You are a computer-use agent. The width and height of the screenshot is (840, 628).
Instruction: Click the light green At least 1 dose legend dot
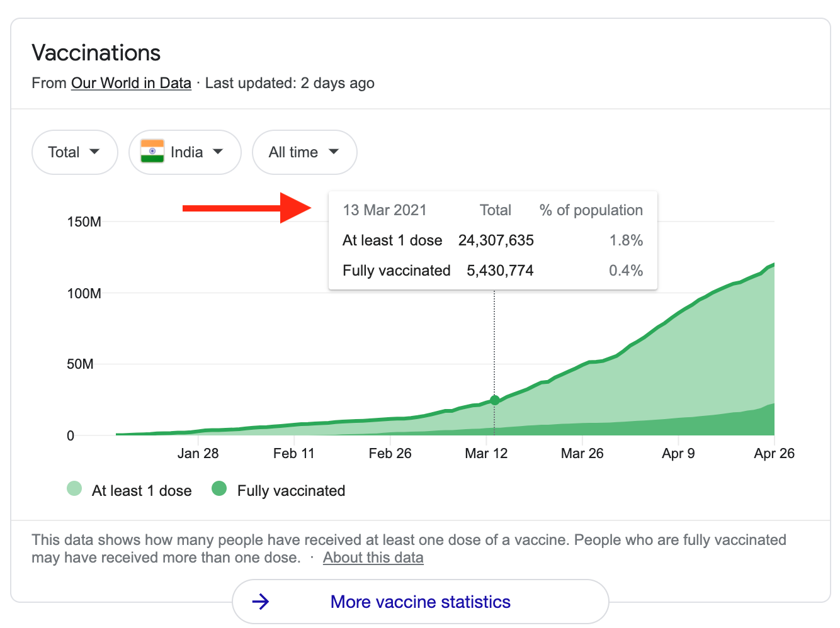pyautogui.click(x=74, y=488)
